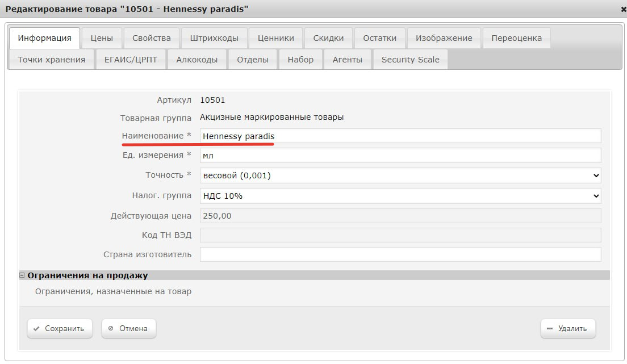
Task: Close the product editing dialog
Action: (624, 9)
